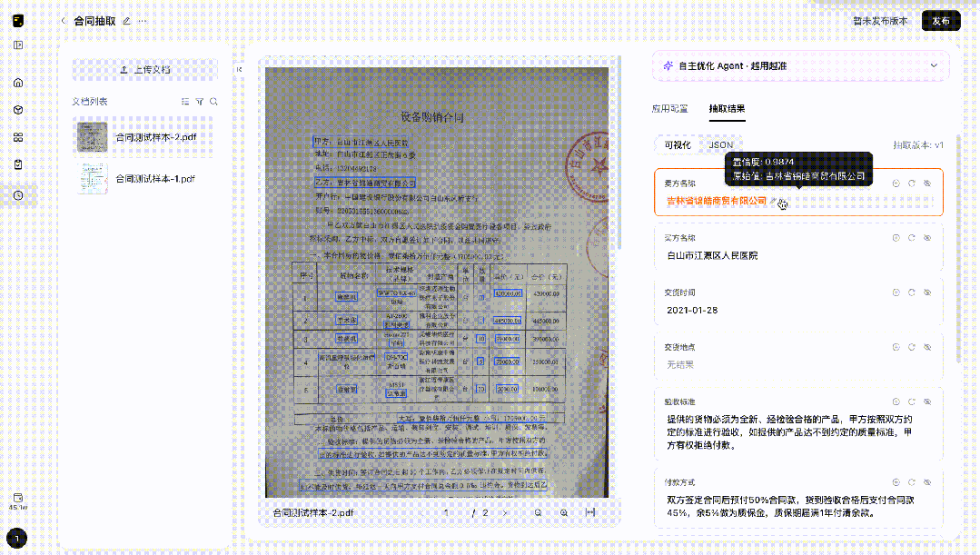Open the three-dot more menu beside 合同抽取

coord(143,21)
